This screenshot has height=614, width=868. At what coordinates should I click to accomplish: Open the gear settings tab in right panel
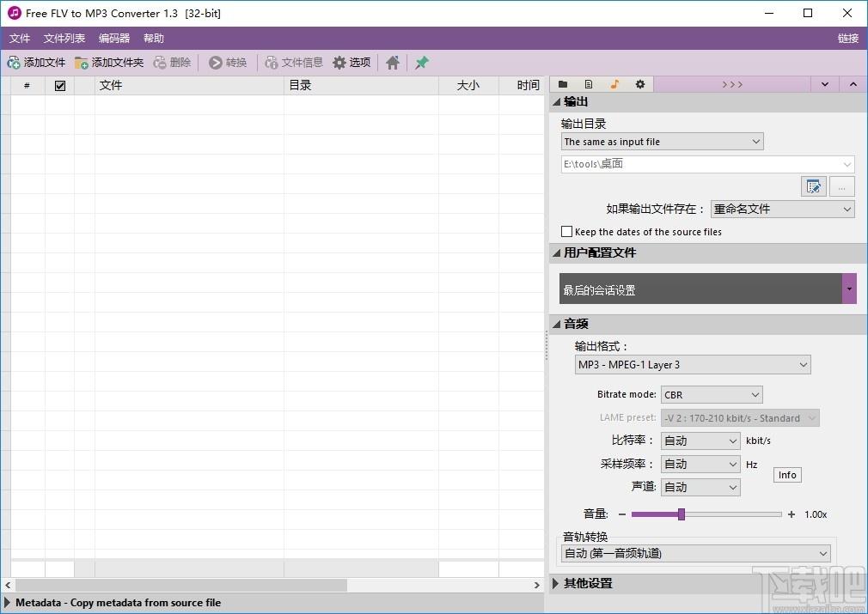point(640,84)
